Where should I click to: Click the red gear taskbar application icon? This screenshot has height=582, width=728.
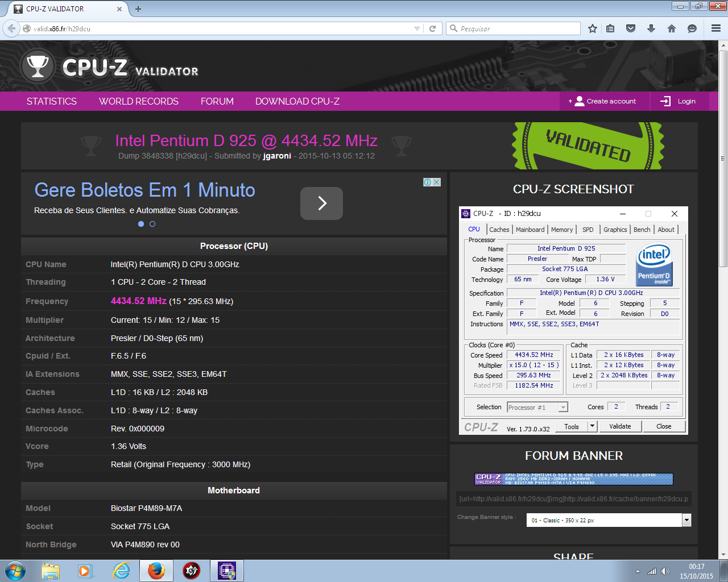tap(192, 571)
